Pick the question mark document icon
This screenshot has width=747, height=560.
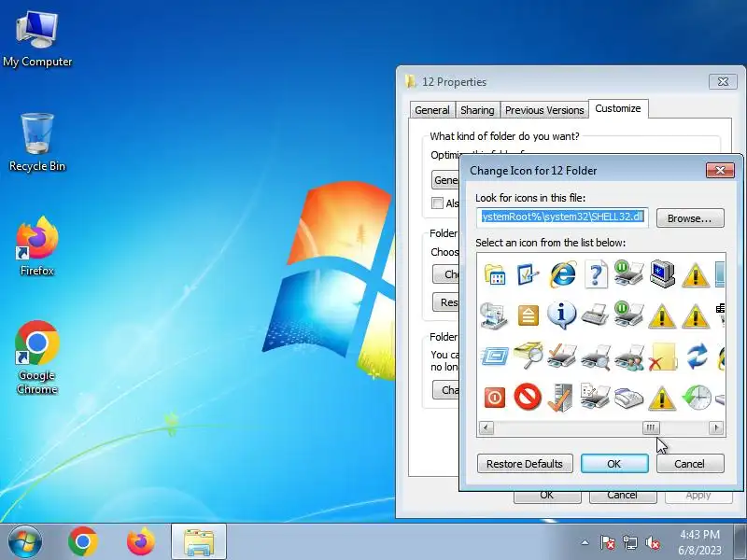coord(596,274)
